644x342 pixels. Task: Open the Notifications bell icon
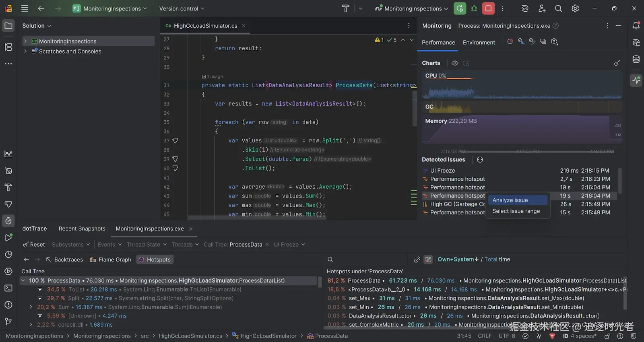coord(636,26)
